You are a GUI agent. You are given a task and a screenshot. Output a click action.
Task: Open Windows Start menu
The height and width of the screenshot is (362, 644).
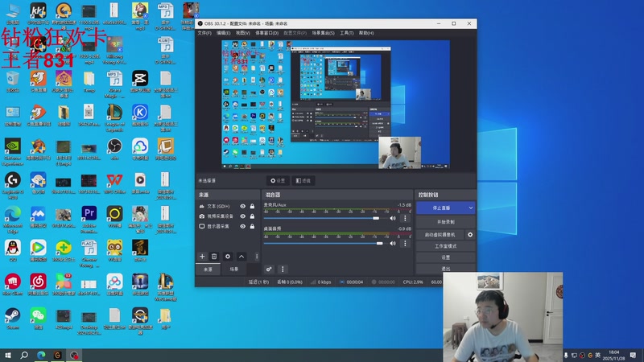point(8,355)
